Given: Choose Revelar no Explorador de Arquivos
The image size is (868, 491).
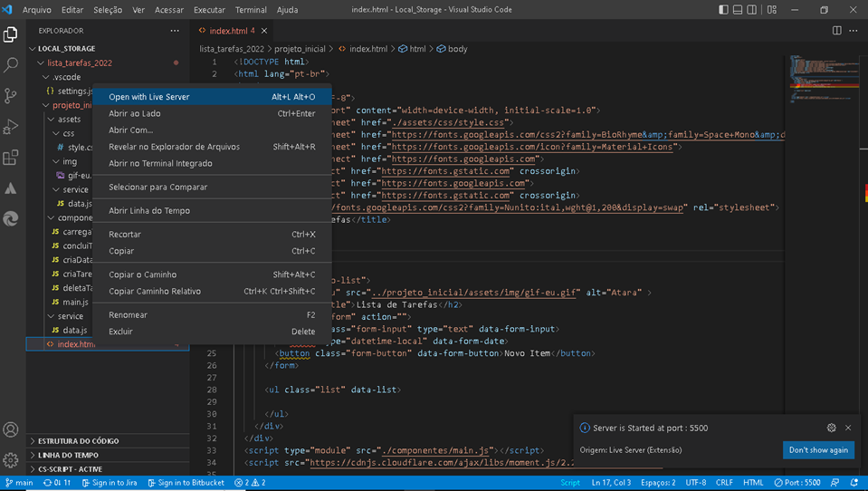Looking at the screenshot, I should 212,147.
